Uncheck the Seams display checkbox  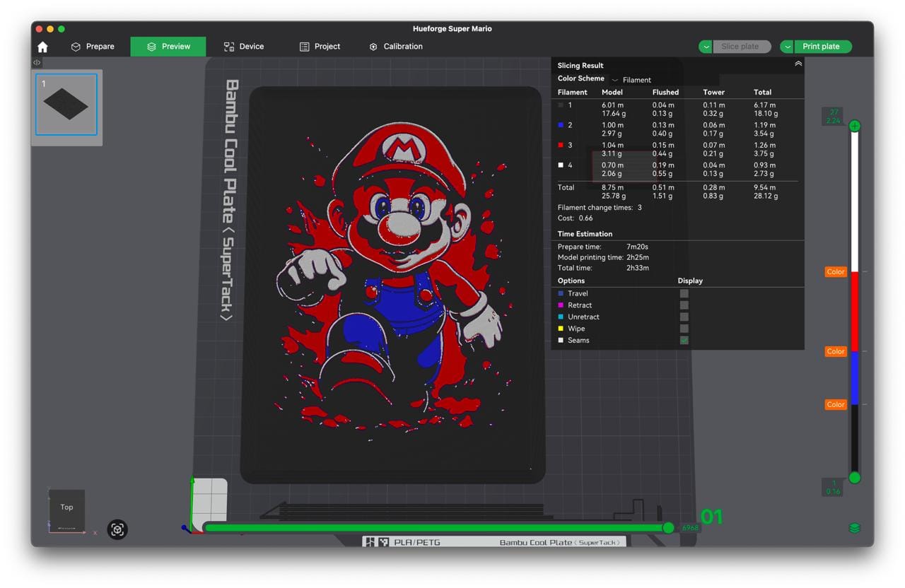pyautogui.click(x=684, y=340)
